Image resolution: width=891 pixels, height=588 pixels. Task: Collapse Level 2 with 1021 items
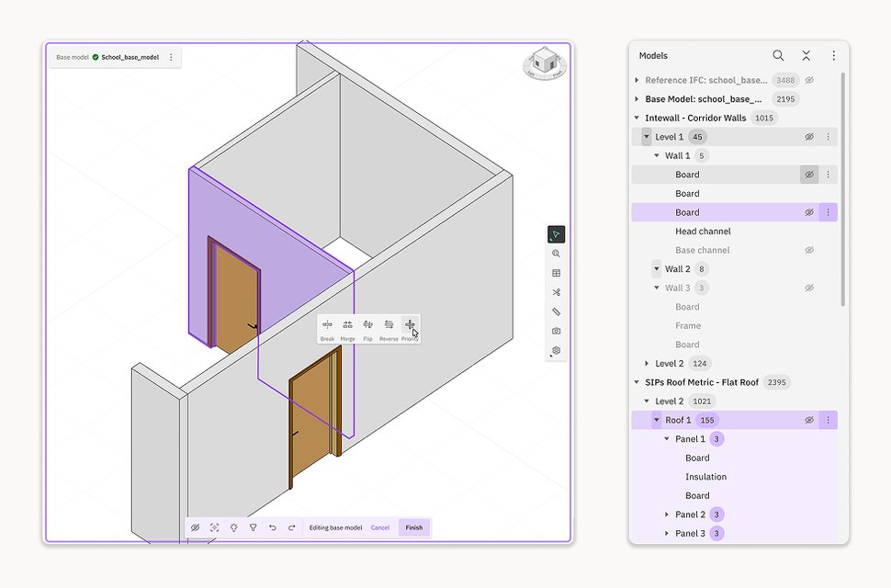tap(647, 401)
